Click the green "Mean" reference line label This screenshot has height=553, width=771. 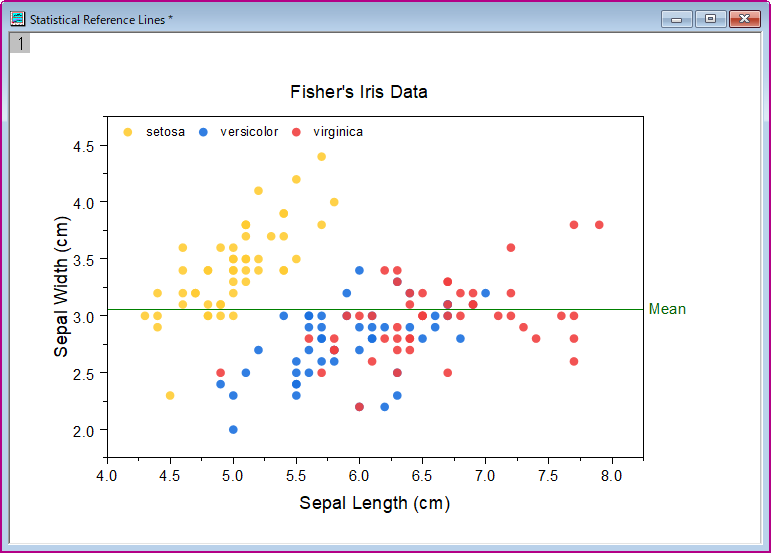pos(667,309)
